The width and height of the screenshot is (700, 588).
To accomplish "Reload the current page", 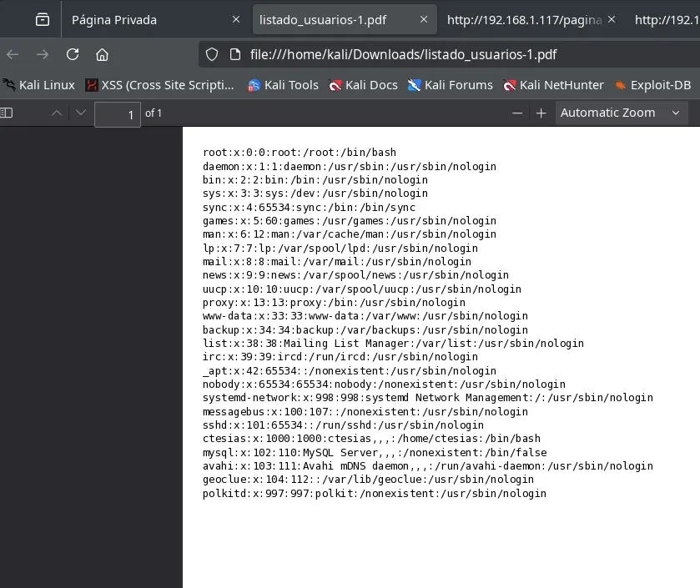I will (x=73, y=54).
